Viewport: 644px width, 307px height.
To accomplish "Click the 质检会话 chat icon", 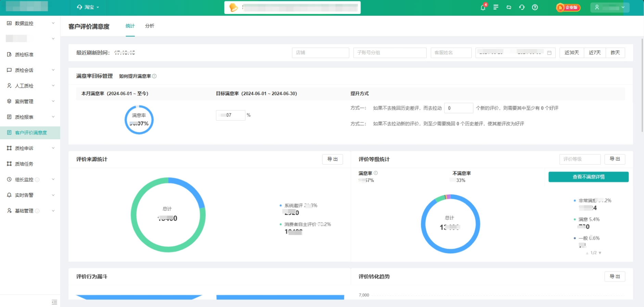I will click(x=9, y=70).
